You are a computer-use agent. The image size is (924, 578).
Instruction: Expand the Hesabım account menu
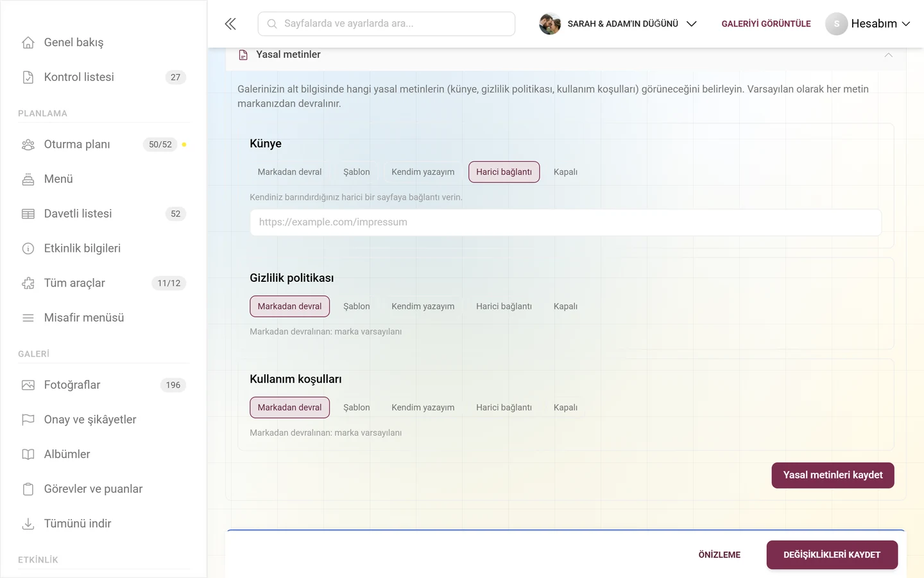coord(868,24)
